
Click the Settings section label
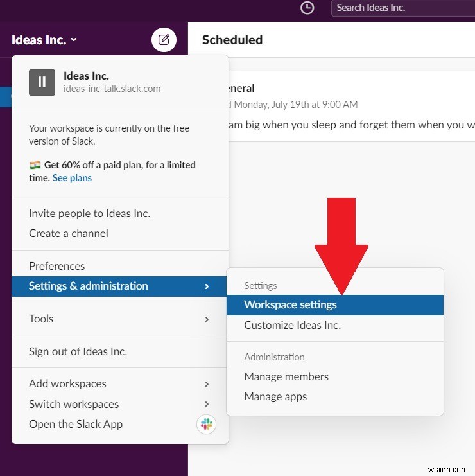click(x=261, y=286)
